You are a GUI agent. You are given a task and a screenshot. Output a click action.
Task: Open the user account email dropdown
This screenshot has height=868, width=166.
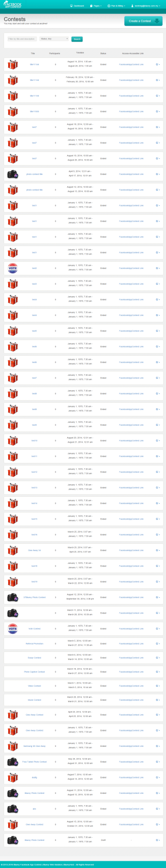146,6
